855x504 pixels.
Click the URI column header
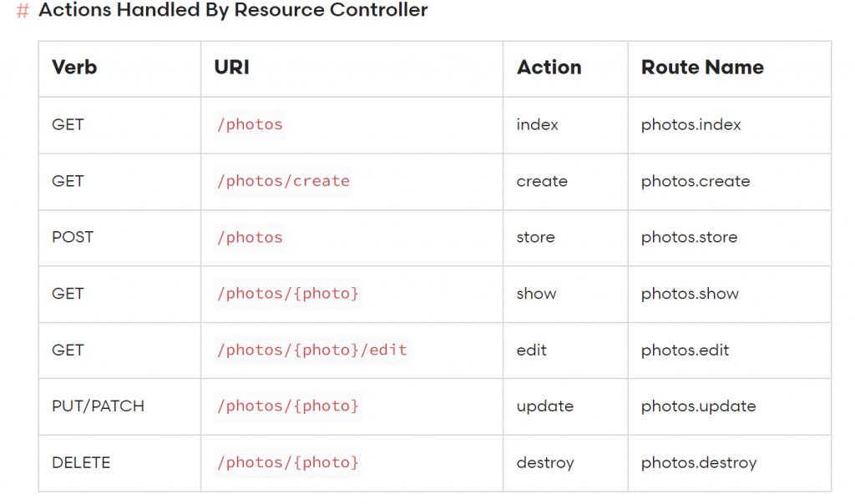point(231,68)
